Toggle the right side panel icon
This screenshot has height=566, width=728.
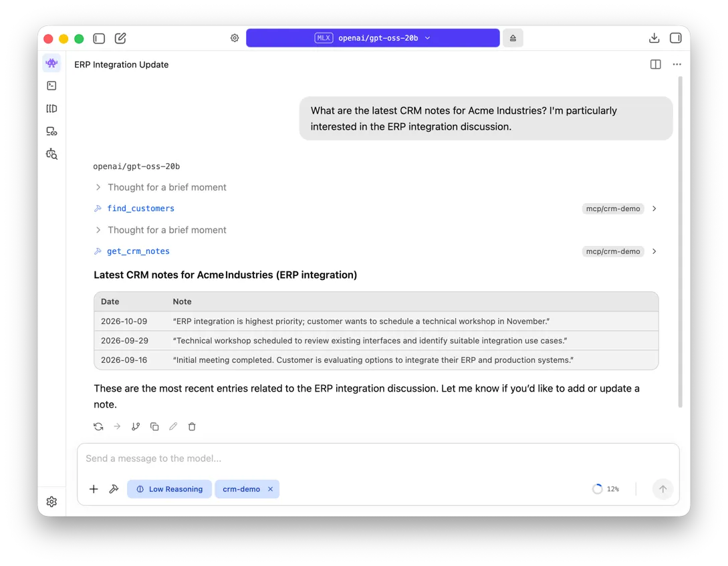[676, 38]
